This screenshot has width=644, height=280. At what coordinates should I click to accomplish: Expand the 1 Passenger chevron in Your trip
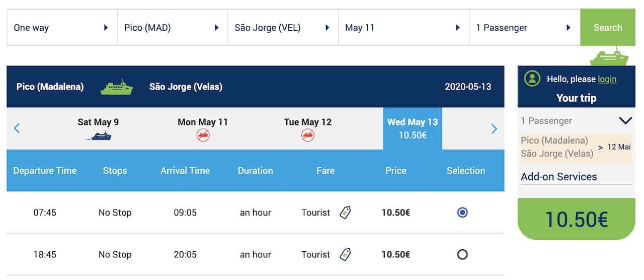pyautogui.click(x=625, y=121)
